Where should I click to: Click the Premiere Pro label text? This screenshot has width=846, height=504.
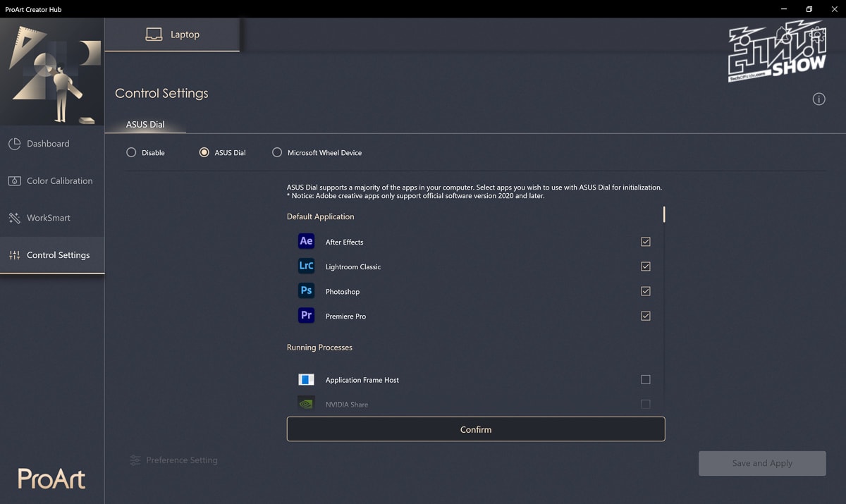[345, 316]
